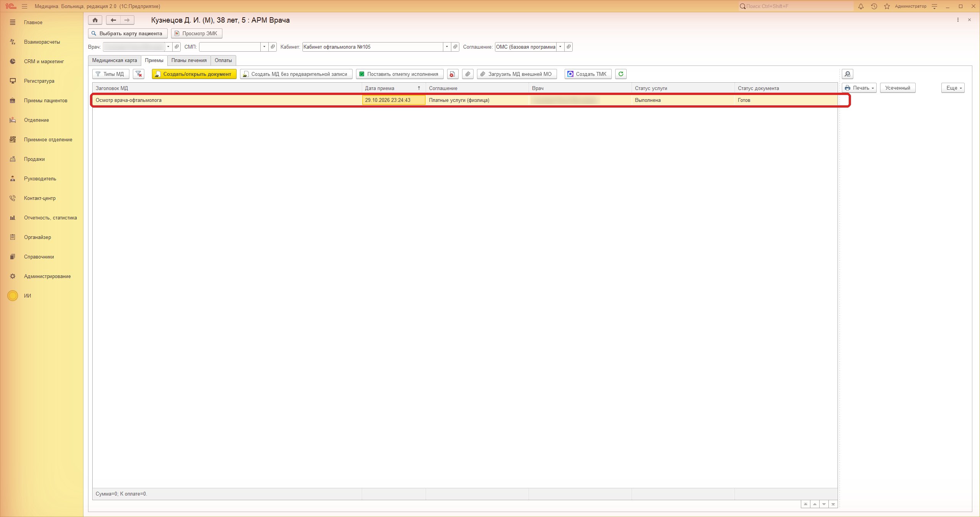This screenshot has width=980, height=517.
Task: Open favorites star icon
Action: (887, 6)
